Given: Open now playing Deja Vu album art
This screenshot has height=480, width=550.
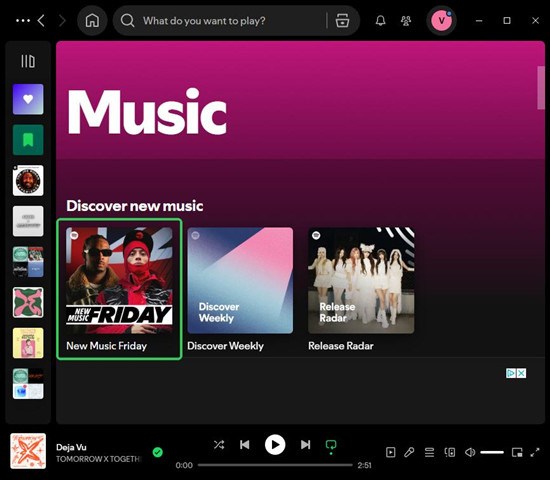Looking at the screenshot, I should (x=28, y=451).
